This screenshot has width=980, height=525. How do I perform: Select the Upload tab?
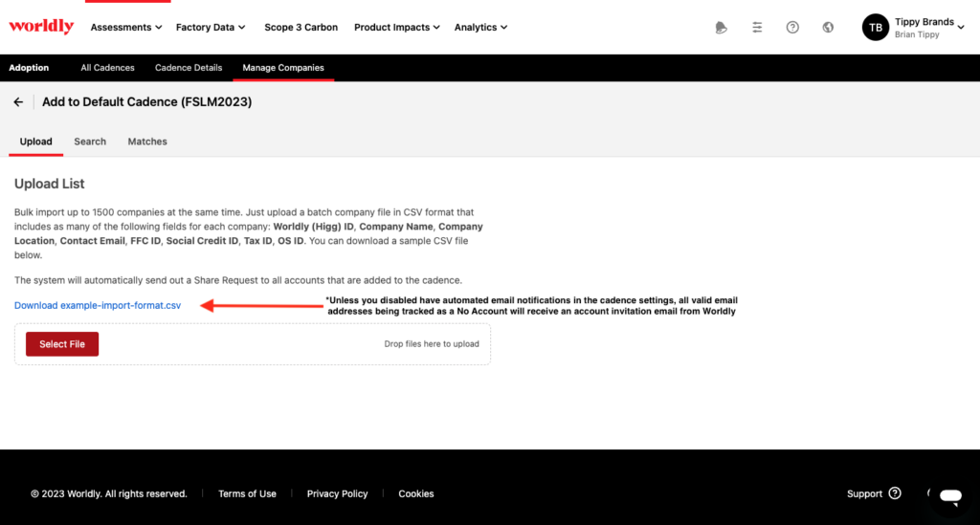[35, 142]
